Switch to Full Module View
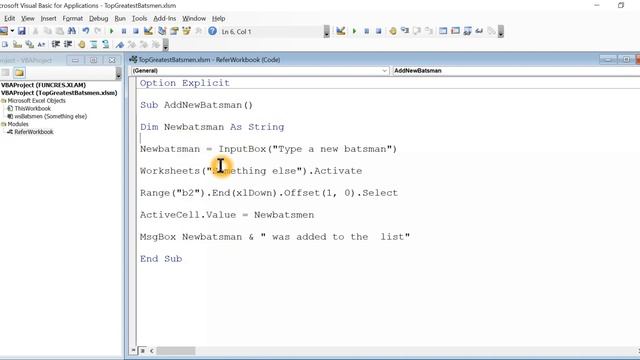The width and height of the screenshot is (640, 360). click(x=142, y=351)
